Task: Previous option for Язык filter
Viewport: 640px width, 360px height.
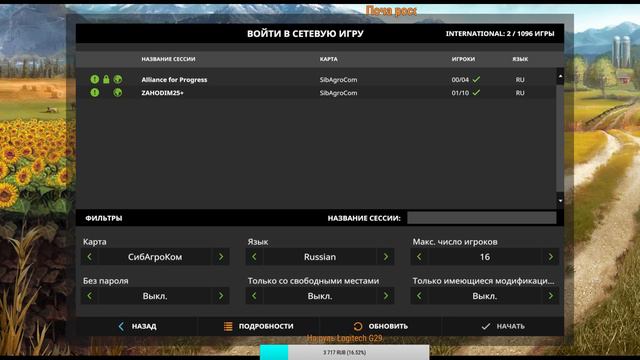Action: [x=254, y=257]
